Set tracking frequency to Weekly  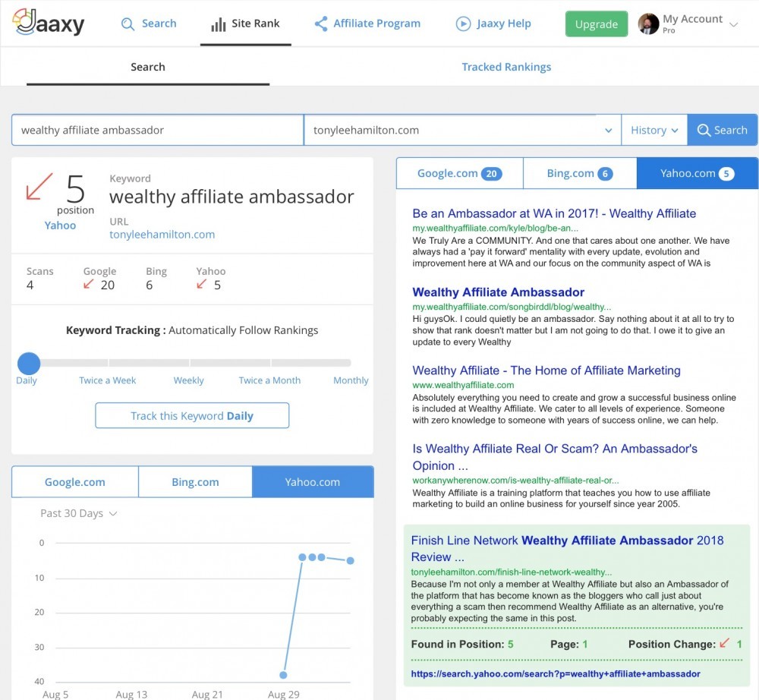pos(189,380)
